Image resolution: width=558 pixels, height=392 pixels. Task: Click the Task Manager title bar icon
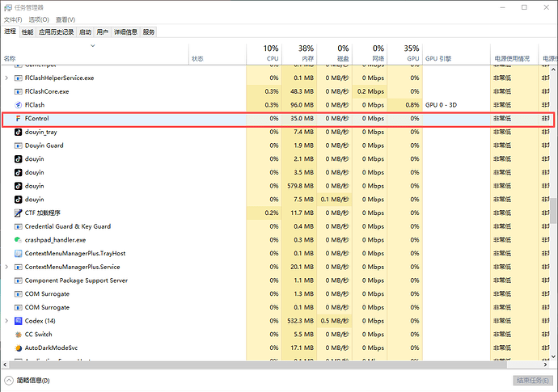click(8, 7)
